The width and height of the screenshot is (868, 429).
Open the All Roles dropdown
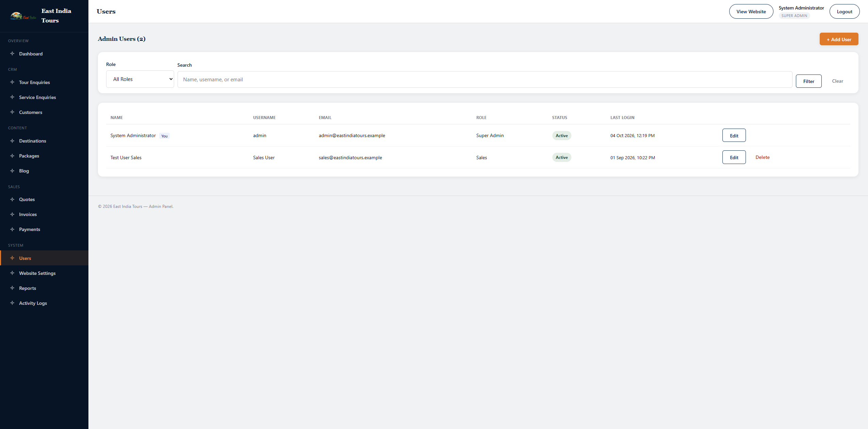tap(140, 79)
